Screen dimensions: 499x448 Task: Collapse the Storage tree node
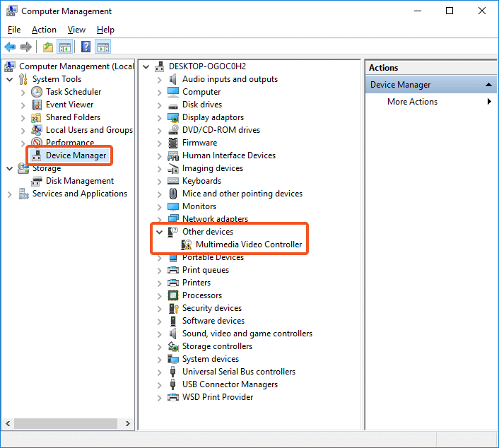[10, 168]
